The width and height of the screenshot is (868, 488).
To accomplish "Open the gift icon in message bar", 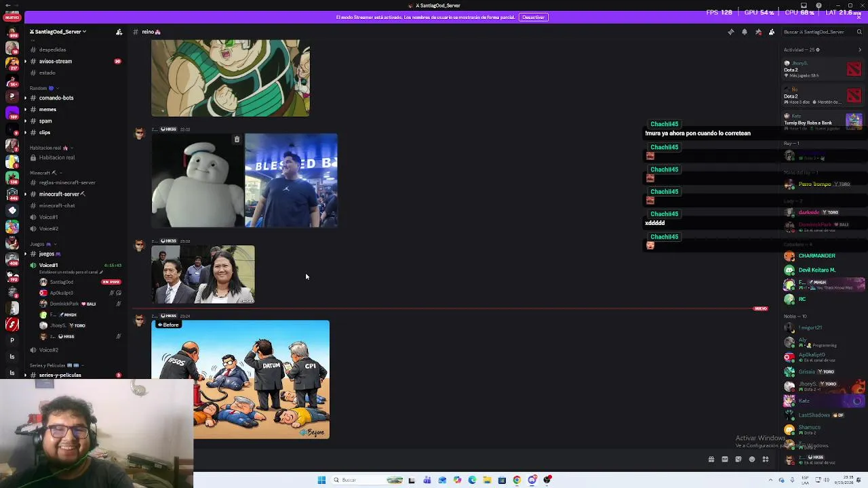I will (711, 460).
